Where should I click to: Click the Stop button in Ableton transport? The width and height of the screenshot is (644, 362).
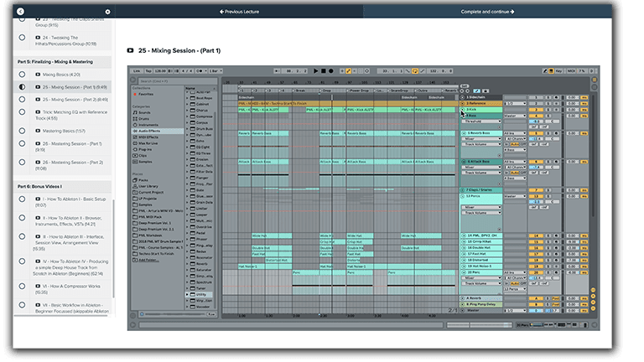click(x=323, y=71)
